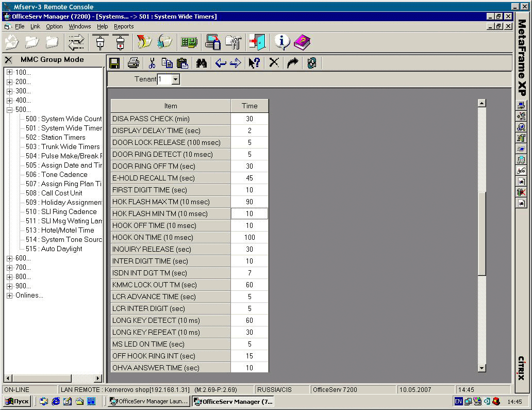Image resolution: width=532 pixels, height=410 pixels.
Task: Click the green refresh icon in the MMC toolbar
Action: click(x=312, y=63)
